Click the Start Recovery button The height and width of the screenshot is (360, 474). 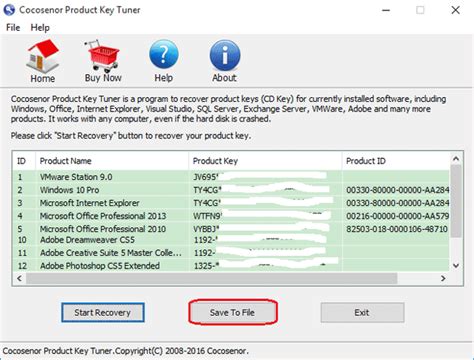pos(103,312)
